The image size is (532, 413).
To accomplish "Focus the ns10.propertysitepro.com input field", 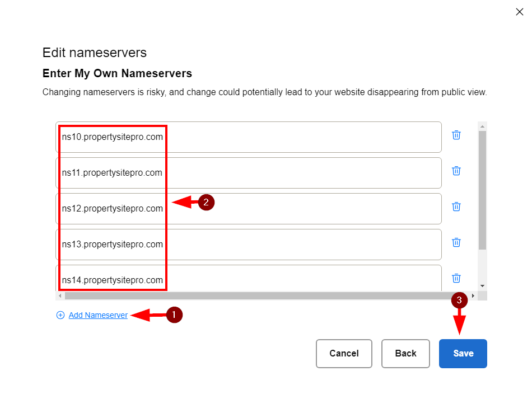I will coord(248,137).
